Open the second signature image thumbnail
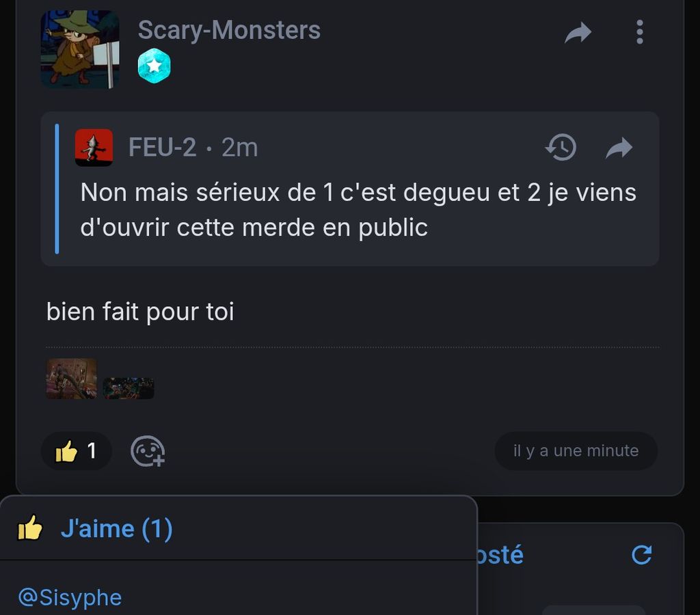The image size is (700, 615). tap(129, 388)
